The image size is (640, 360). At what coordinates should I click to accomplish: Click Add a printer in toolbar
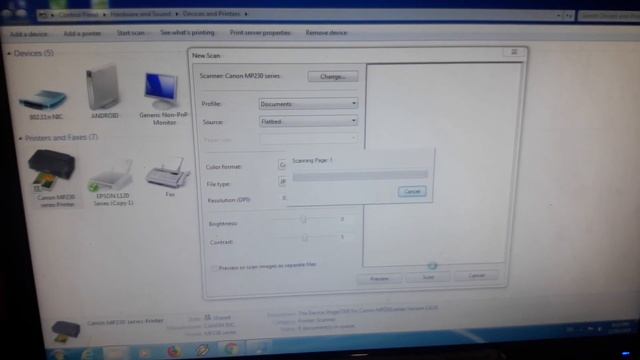[x=82, y=33]
